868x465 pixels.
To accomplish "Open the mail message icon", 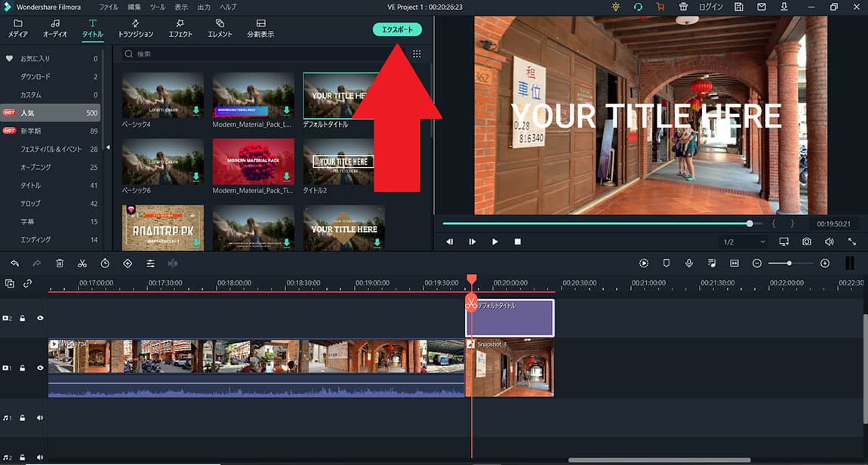I will (762, 8).
